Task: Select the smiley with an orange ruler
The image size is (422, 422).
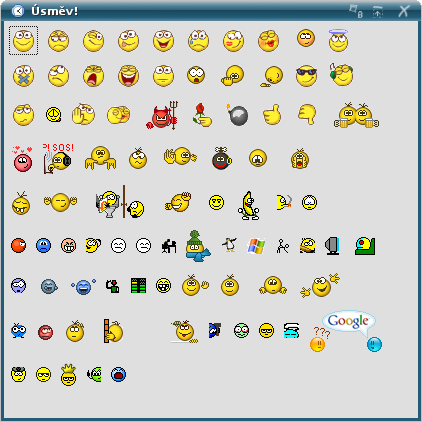Action: click(113, 331)
